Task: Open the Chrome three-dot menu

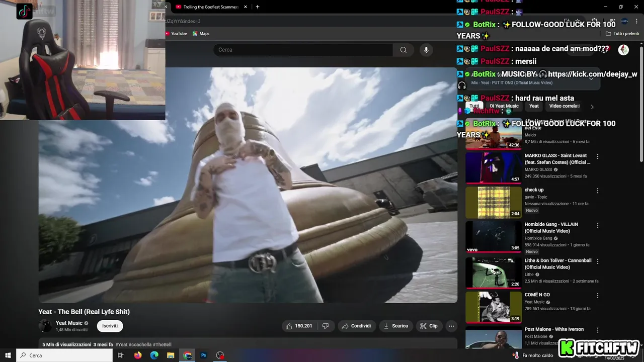Action: click(635, 21)
